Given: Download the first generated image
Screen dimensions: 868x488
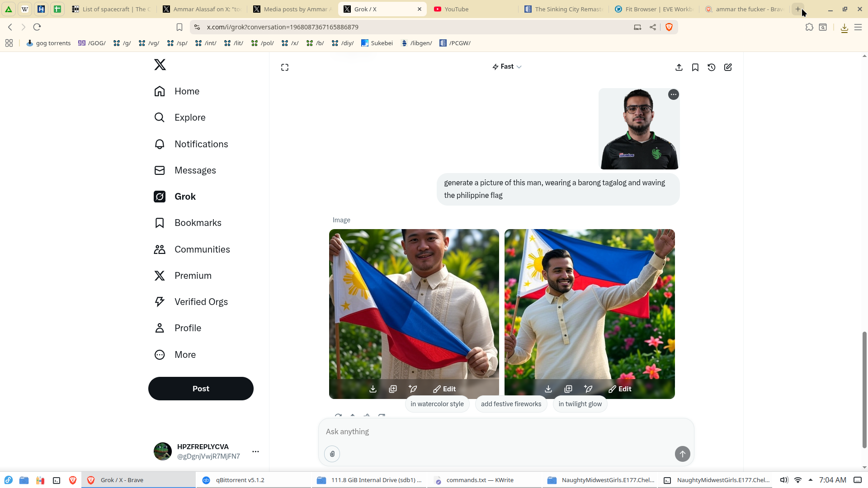Looking at the screenshot, I should point(373,389).
